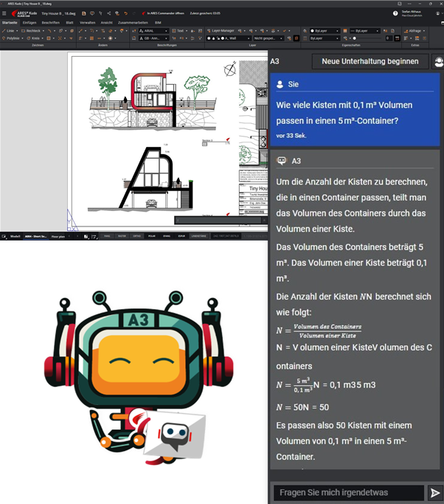Screen dimensions: 444x504
Task: Select the Kreis drawing tool
Action: point(35,38)
